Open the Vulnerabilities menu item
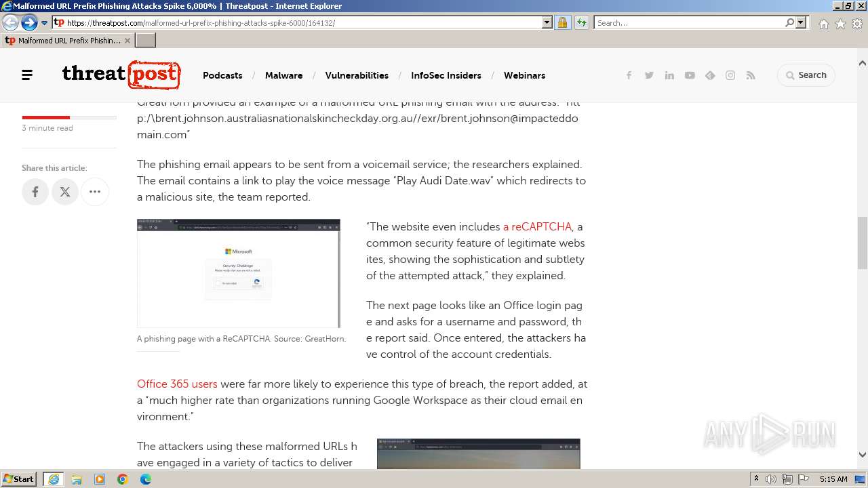 click(x=357, y=75)
